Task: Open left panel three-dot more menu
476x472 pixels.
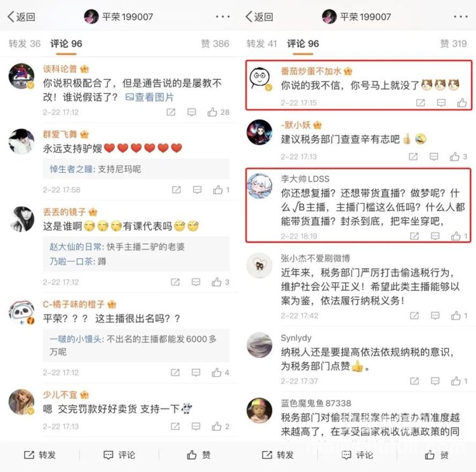Action: [223, 16]
